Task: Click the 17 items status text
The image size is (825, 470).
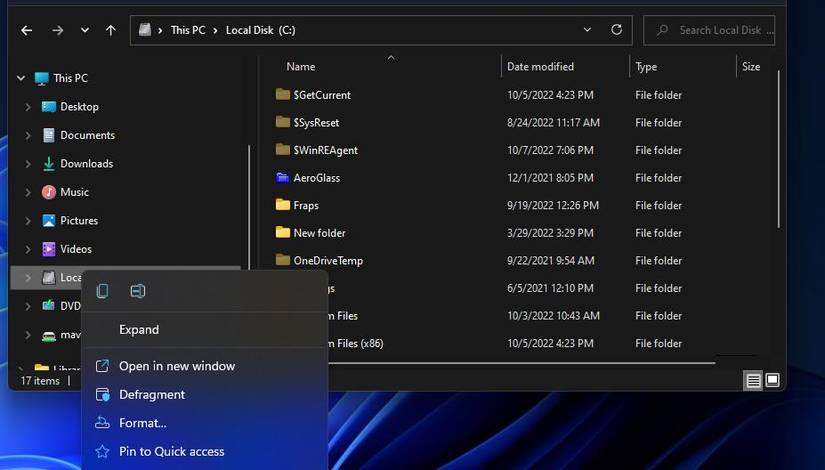Action: pos(40,381)
